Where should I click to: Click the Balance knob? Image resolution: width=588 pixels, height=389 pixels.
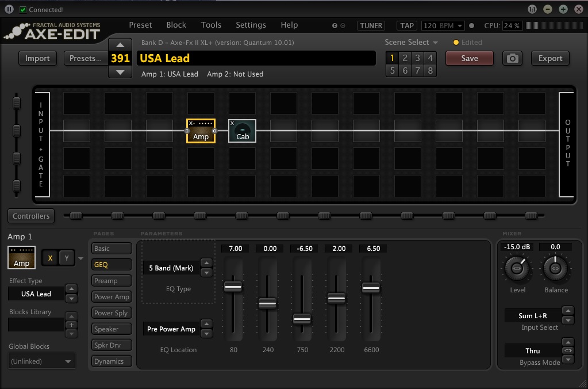[556, 269]
